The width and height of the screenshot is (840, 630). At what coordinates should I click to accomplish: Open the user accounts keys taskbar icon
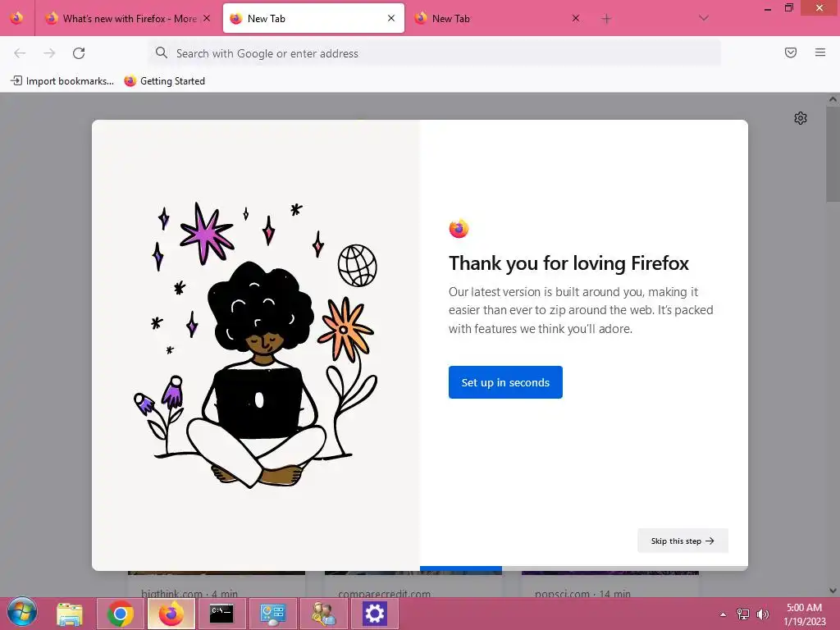(x=323, y=614)
